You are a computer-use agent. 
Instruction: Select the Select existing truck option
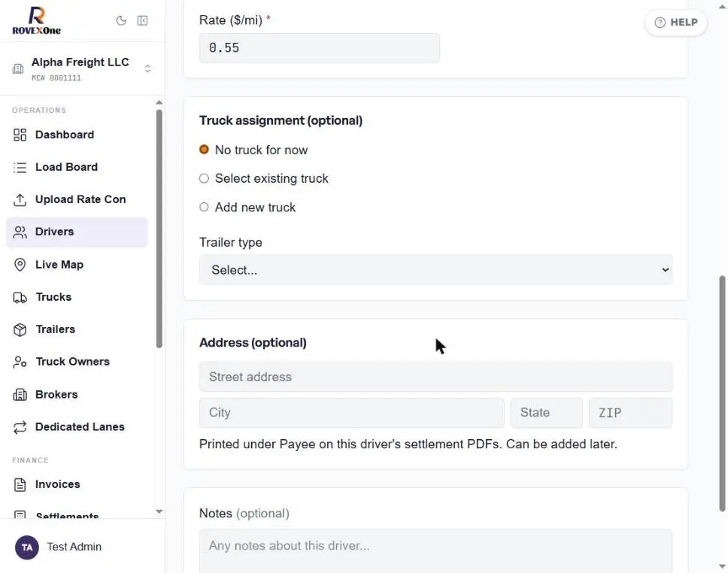coord(204,178)
